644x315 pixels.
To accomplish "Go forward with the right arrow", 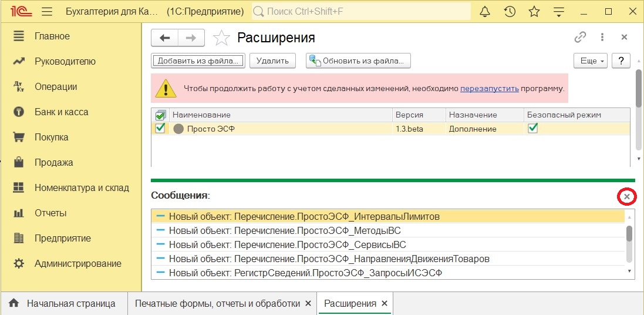I will click(191, 38).
